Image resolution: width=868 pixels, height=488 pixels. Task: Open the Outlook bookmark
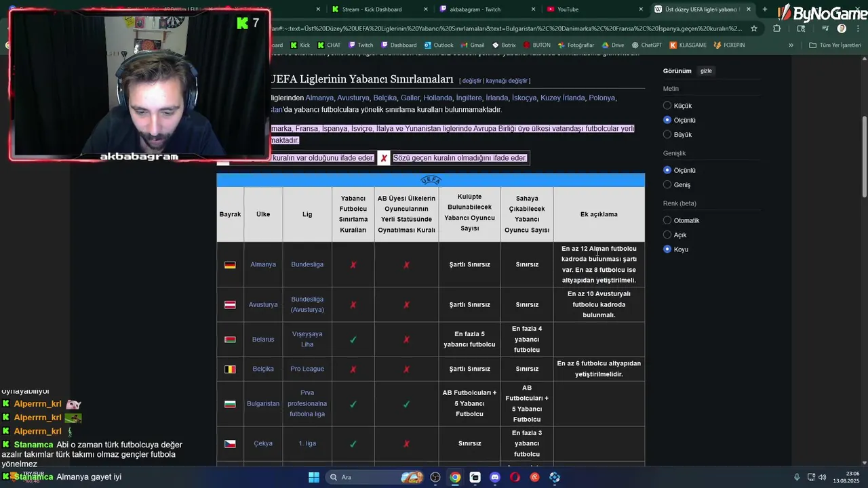[439, 45]
